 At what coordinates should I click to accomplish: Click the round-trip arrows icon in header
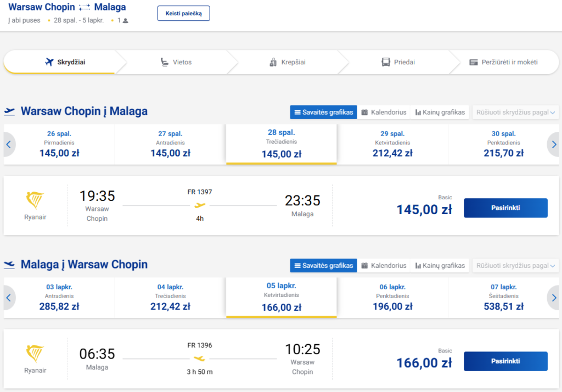84,7
